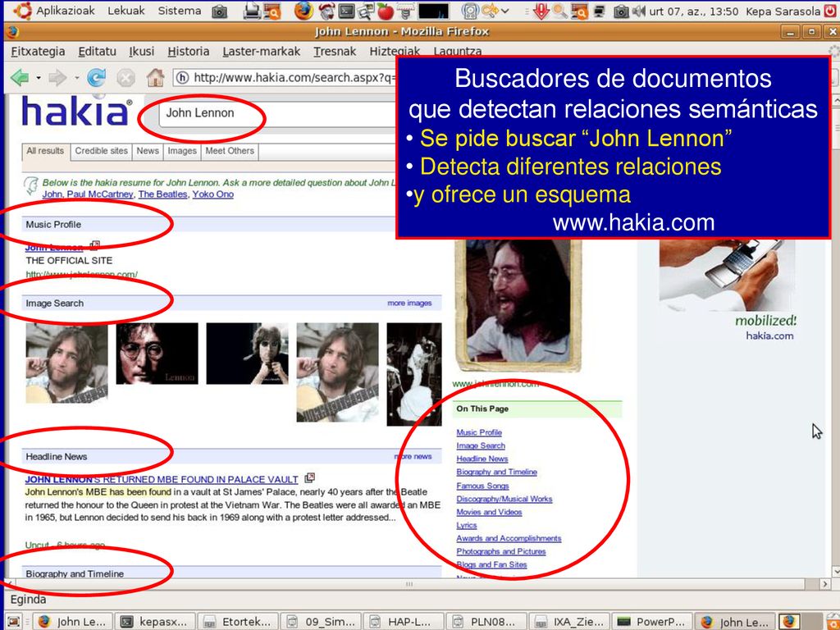
Task: Click the Paul McCartney link
Action: tap(99, 194)
